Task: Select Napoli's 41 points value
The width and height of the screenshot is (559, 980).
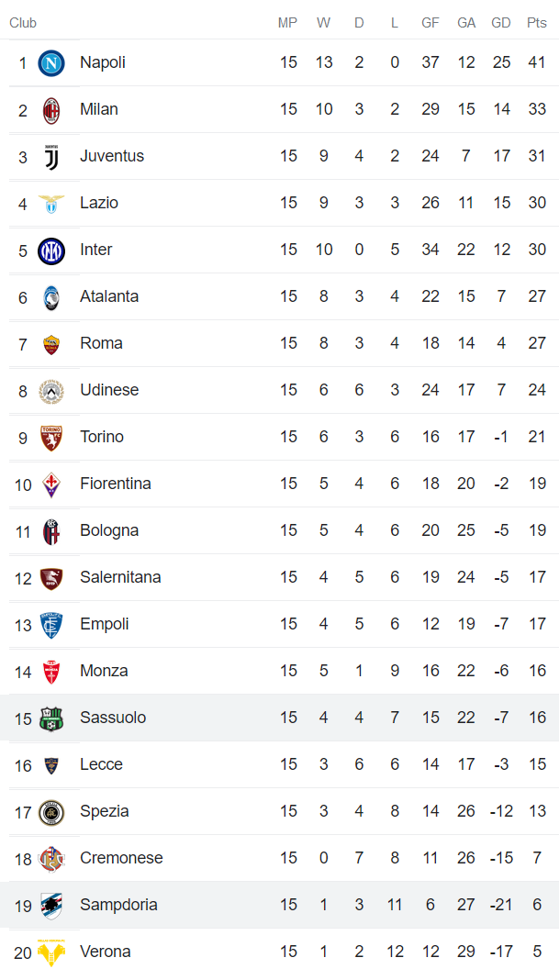Action: click(x=537, y=62)
